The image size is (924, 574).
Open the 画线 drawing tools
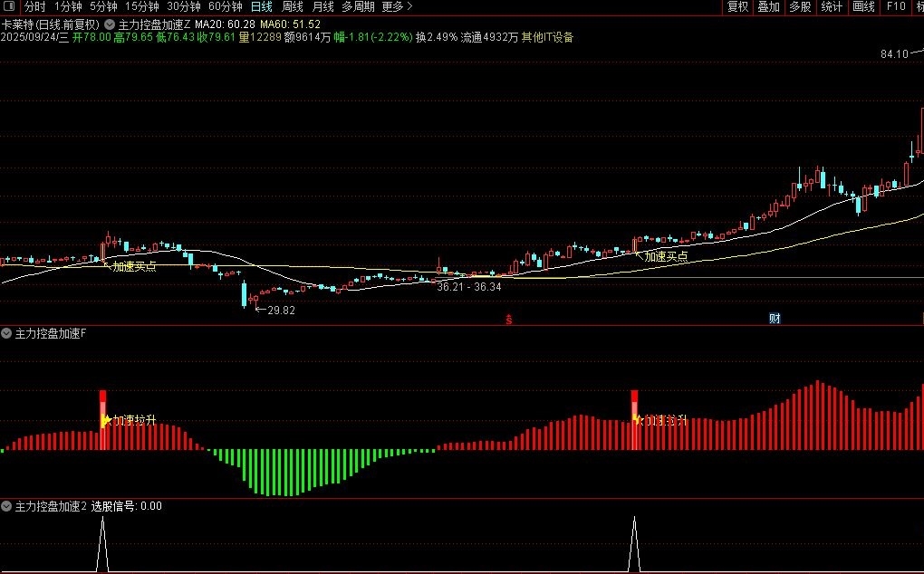[863, 6]
